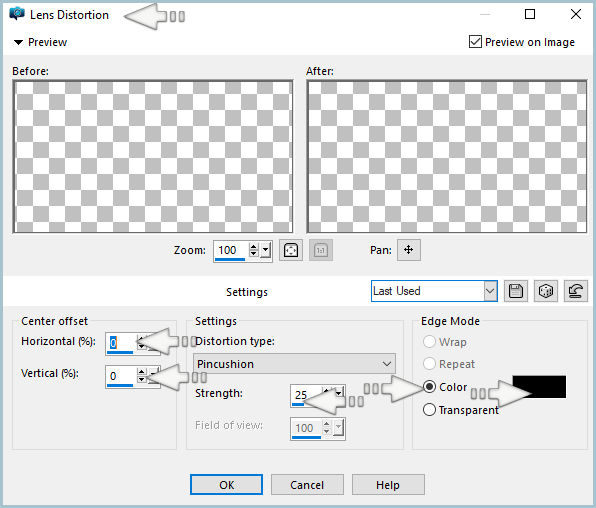Click the Randomize parameters dice icon
This screenshot has width=596, height=508.
pos(545,291)
